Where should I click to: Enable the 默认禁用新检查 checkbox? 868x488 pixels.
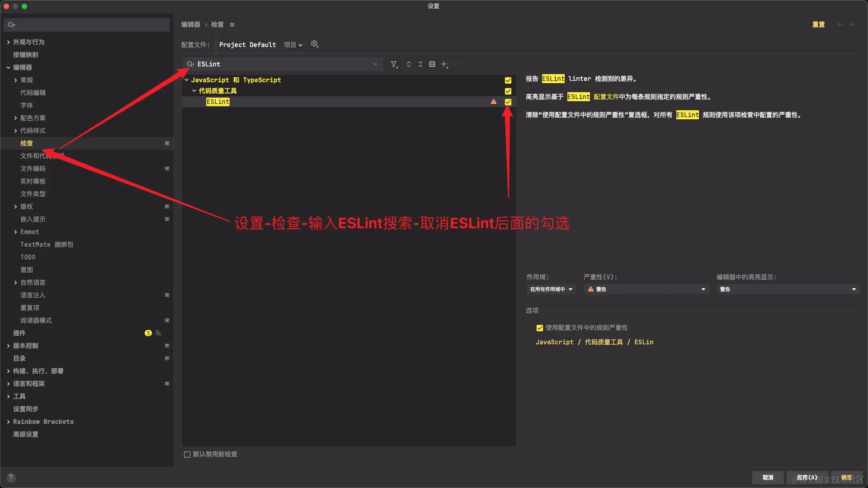pos(187,455)
